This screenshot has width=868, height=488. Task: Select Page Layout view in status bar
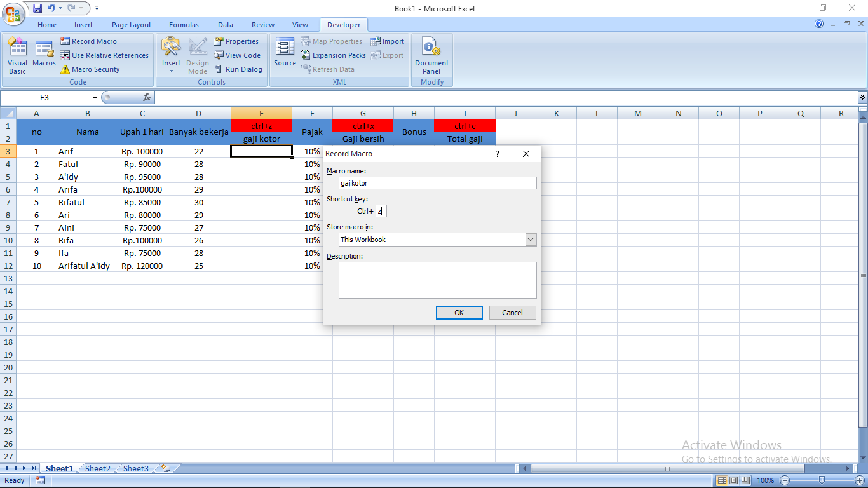(733, 480)
